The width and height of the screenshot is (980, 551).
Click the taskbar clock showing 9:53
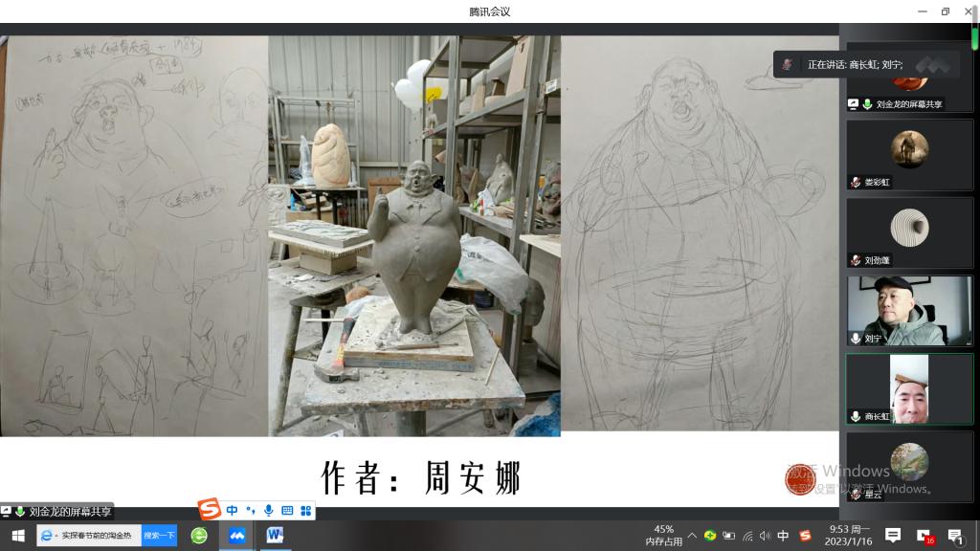tap(848, 536)
